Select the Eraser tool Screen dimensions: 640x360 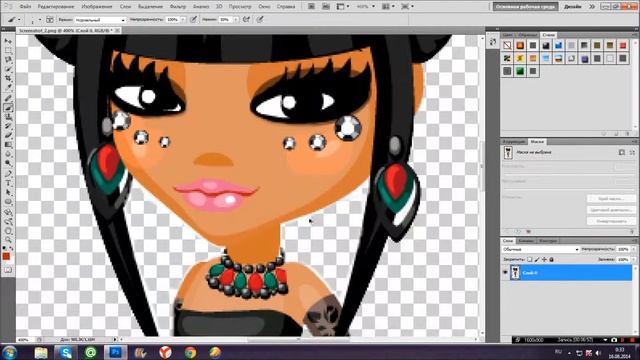coord(8,136)
